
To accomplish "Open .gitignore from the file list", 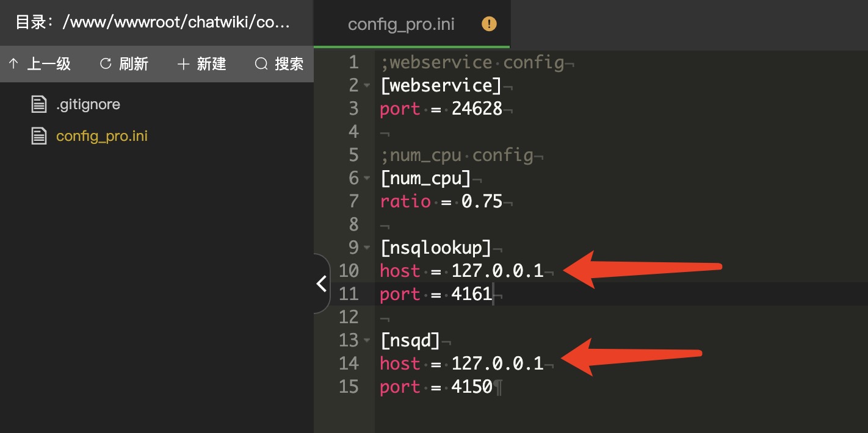I will [88, 104].
